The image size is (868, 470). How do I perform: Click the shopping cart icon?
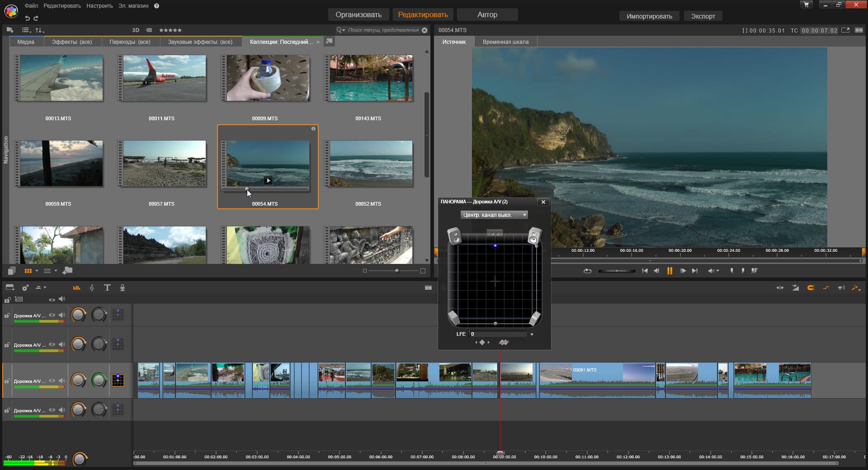pos(807,5)
